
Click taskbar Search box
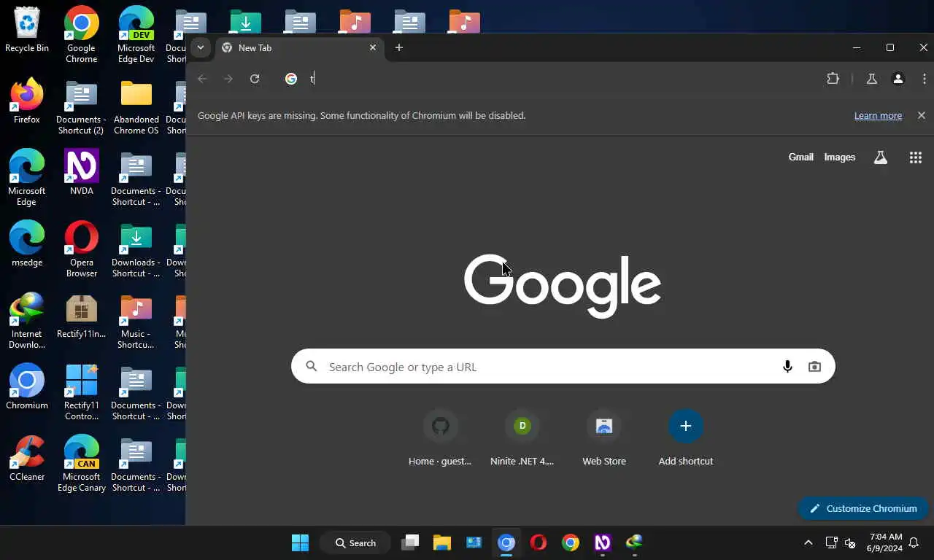(x=355, y=542)
